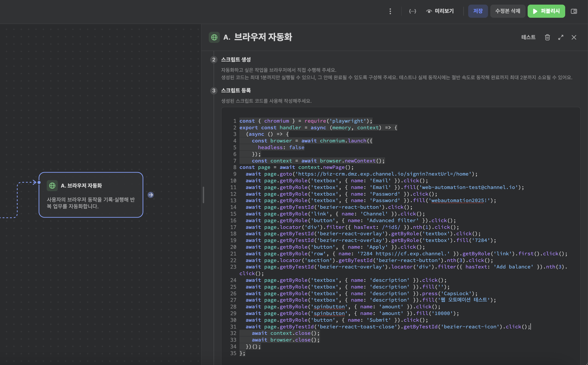Click the arrow connector beside the node
This screenshot has width=588, height=365.
pyautogui.click(x=151, y=195)
